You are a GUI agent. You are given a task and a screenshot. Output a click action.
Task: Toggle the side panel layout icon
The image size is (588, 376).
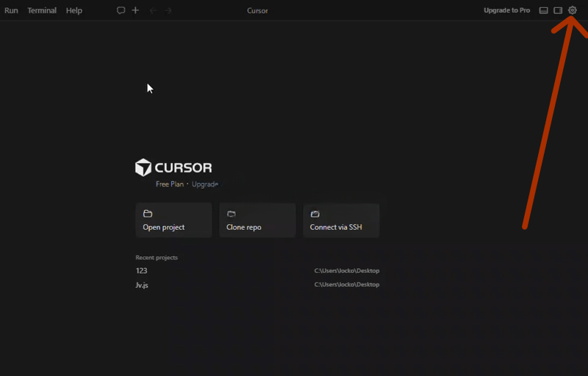pyautogui.click(x=558, y=10)
